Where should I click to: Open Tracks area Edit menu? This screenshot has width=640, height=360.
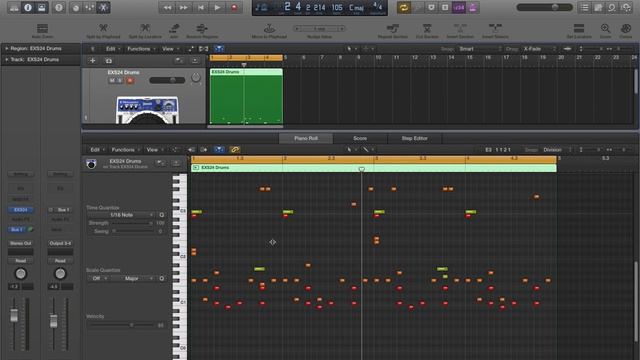click(112, 49)
